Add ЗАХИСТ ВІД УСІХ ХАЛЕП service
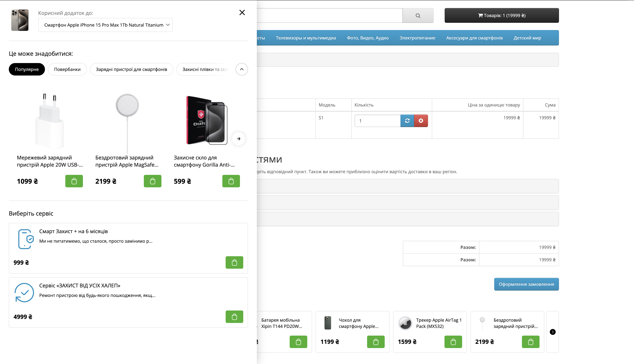This screenshot has width=634, height=364. (x=234, y=317)
